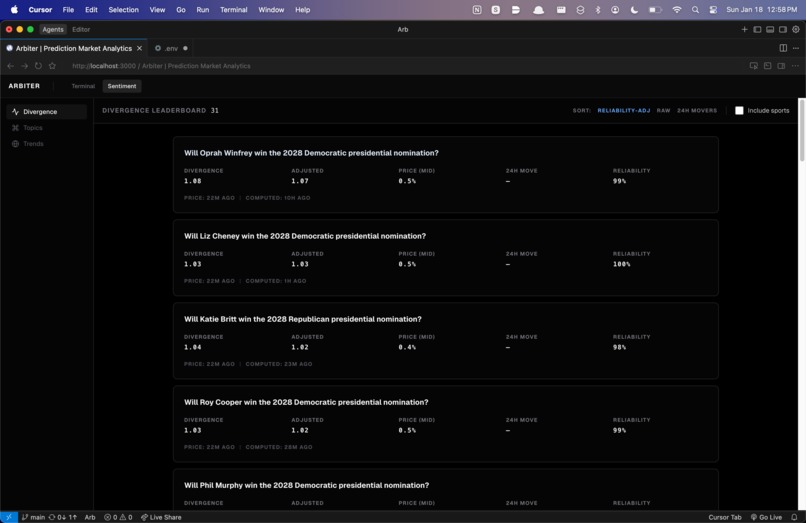Split the editor right
806x523 pixels.
[x=783, y=48]
